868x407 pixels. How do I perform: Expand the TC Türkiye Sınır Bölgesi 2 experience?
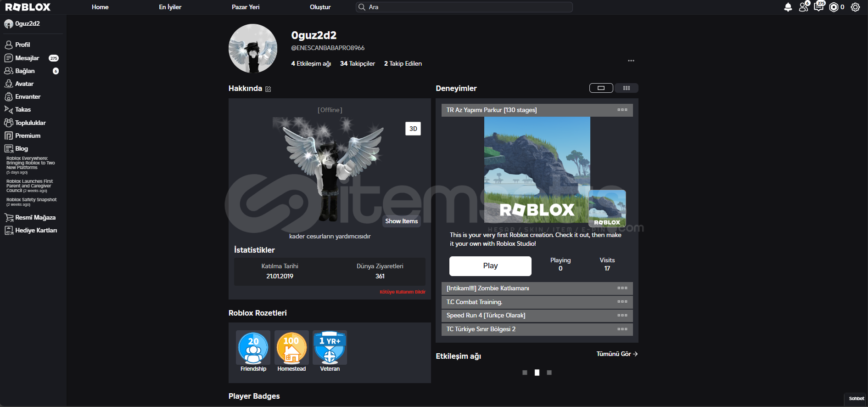(x=537, y=329)
